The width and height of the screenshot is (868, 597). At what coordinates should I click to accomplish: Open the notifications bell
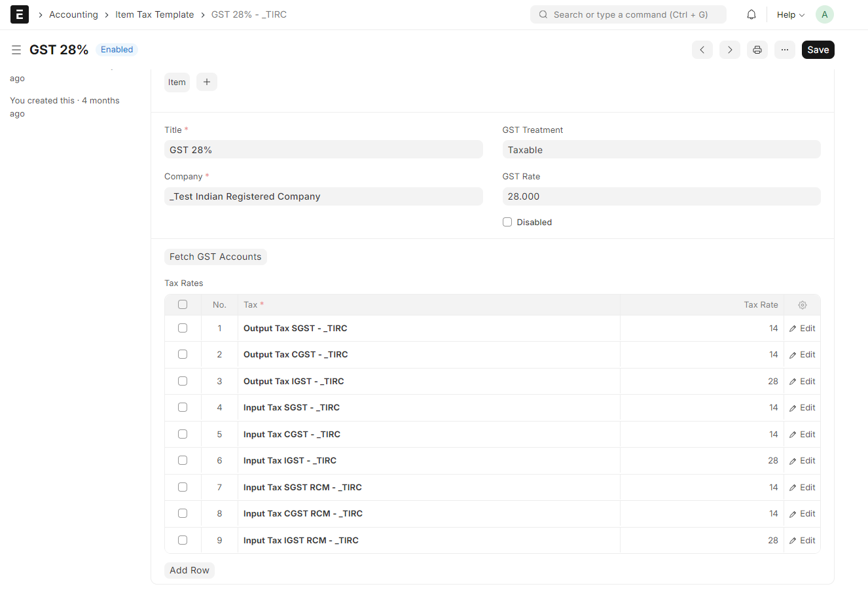pyautogui.click(x=751, y=14)
